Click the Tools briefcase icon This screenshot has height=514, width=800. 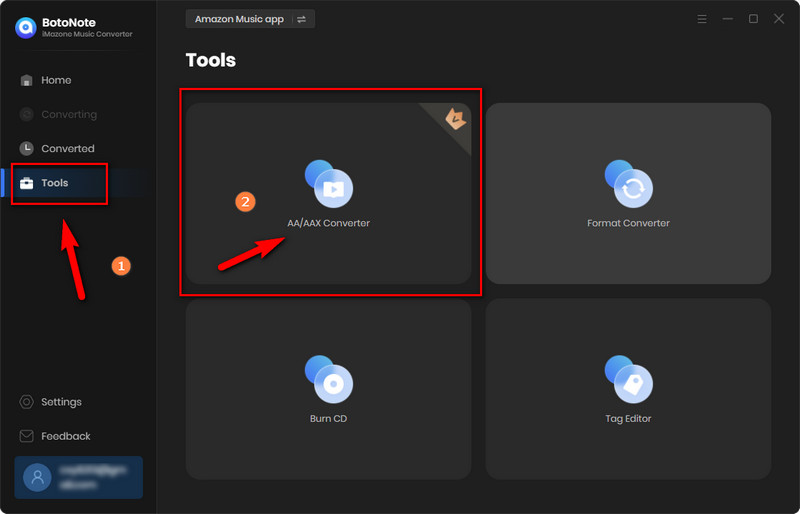point(26,183)
